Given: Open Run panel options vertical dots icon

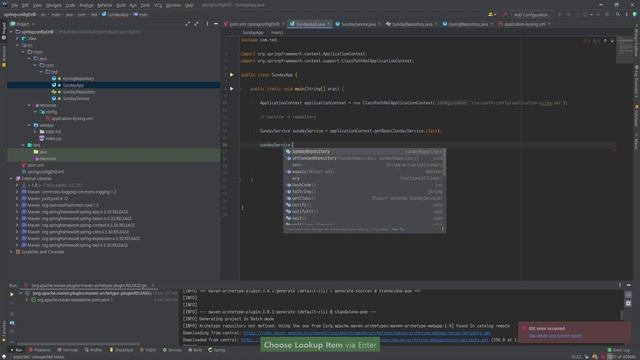Looking at the screenshot, I should click(x=620, y=285).
